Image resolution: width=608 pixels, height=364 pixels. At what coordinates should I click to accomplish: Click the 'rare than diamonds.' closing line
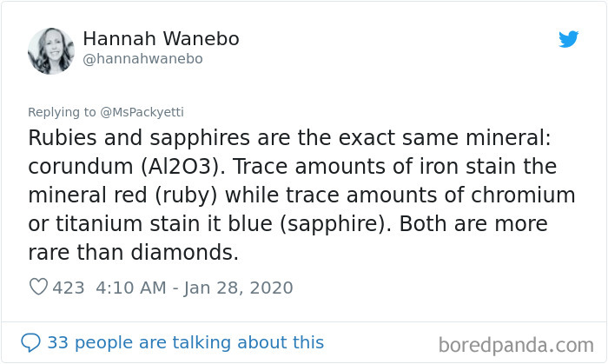(134, 252)
